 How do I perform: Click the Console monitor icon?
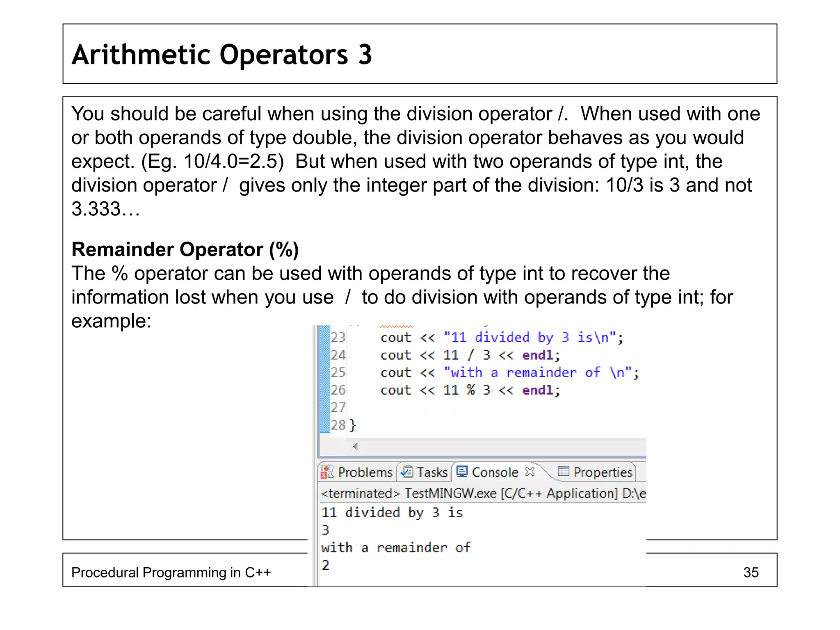pos(462,472)
